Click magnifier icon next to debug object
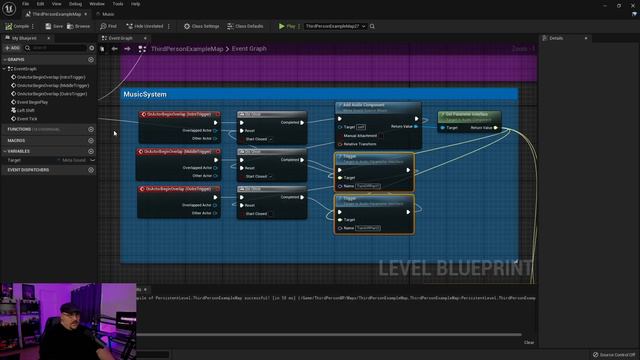 tap(372, 26)
